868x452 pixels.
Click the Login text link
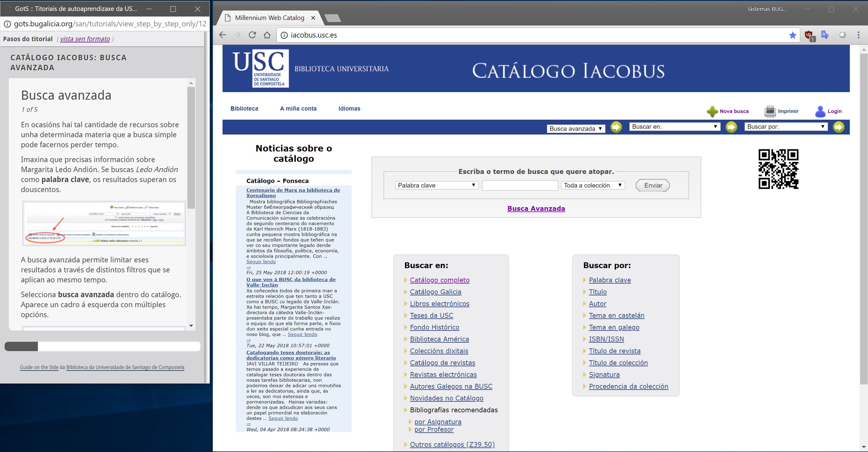pos(835,111)
